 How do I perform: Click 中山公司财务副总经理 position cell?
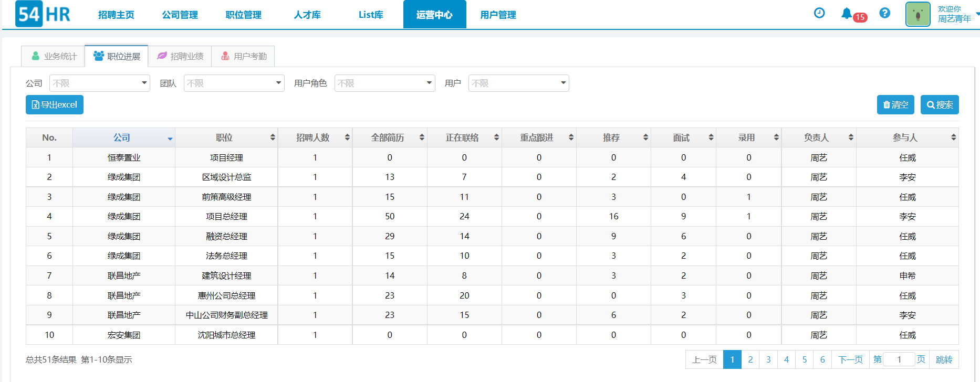coord(226,315)
